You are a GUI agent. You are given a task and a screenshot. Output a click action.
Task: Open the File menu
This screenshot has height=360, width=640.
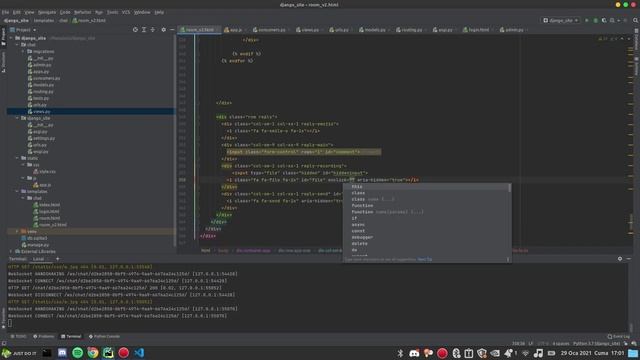point(5,12)
